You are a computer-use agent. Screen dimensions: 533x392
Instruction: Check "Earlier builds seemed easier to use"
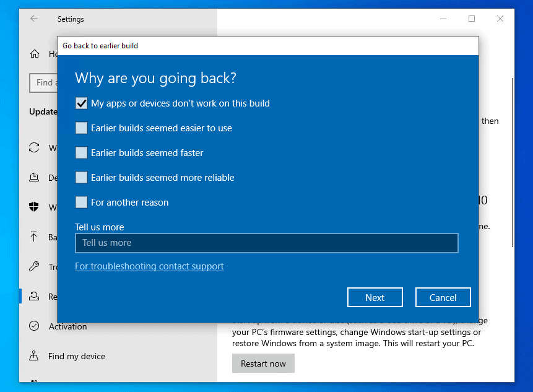81,128
